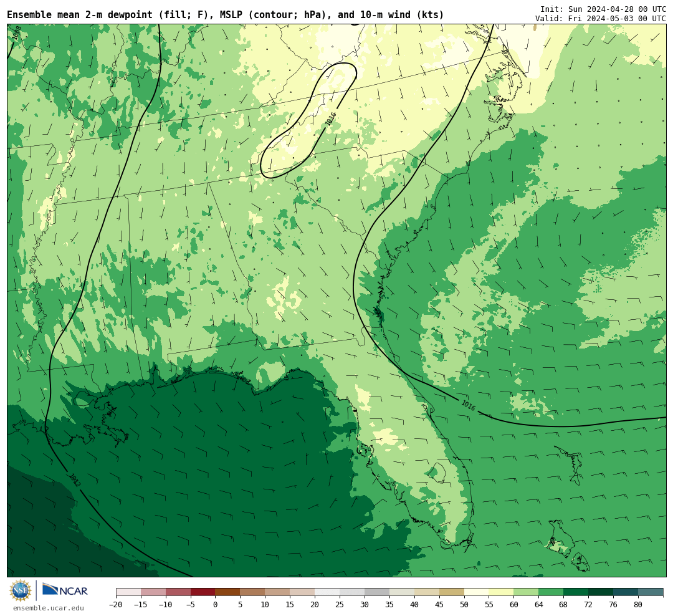Viewport: 673px width, 616px height.
Task: Pick the khaki swatch between 45 and 50
Action: click(x=452, y=592)
